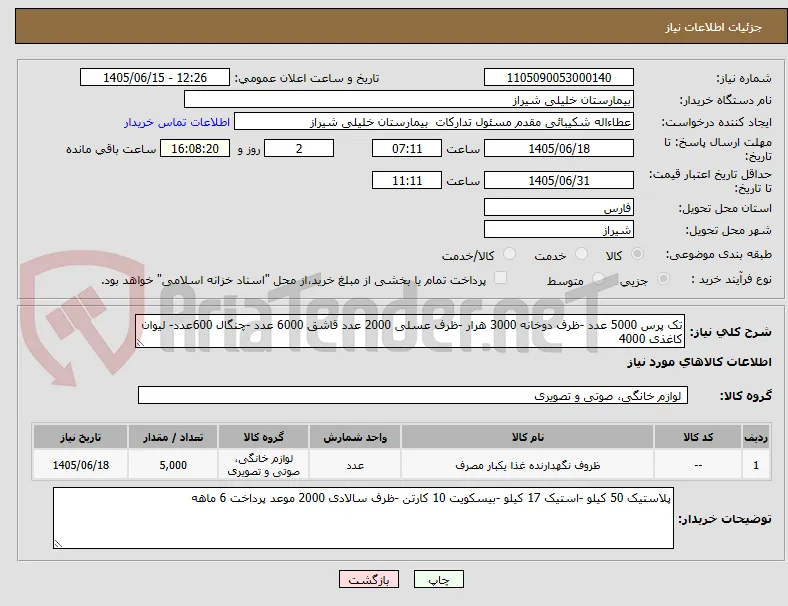This screenshot has height=606, width=788.
Task: Click the remaining days field showing 2
Action: [299, 148]
